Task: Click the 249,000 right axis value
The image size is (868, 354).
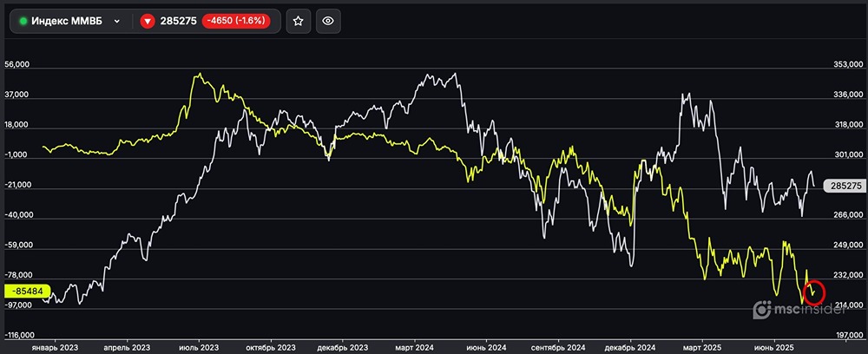Action: pyautogui.click(x=848, y=245)
